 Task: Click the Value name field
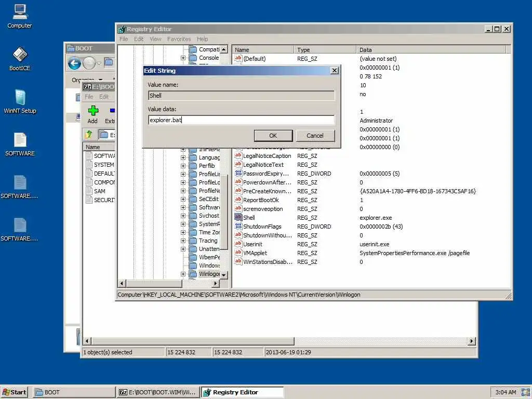[x=241, y=96]
